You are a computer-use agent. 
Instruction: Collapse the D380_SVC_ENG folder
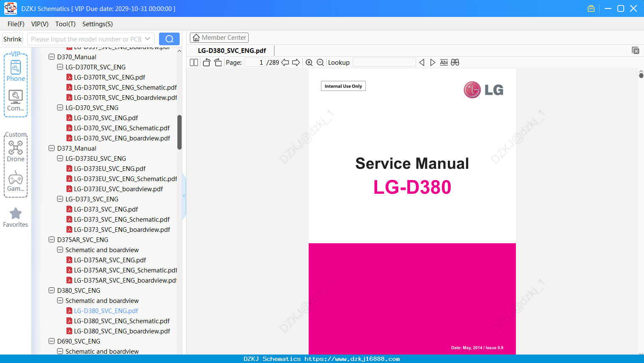(x=52, y=290)
